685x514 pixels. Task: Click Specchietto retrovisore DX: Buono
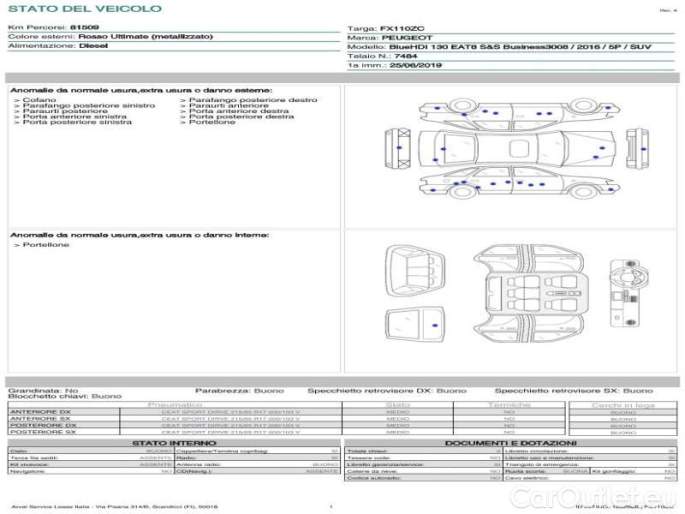[387, 391]
